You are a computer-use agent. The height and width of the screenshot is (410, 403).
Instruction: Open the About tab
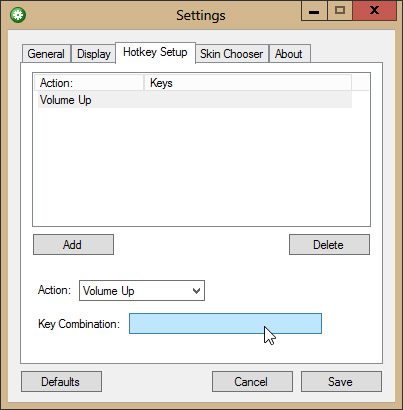[289, 54]
